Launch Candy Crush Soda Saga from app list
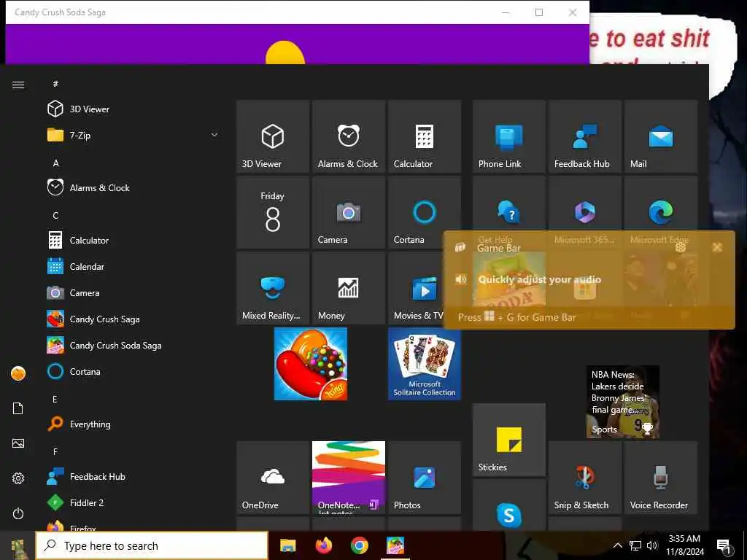This screenshot has width=747, height=560. coord(133,345)
